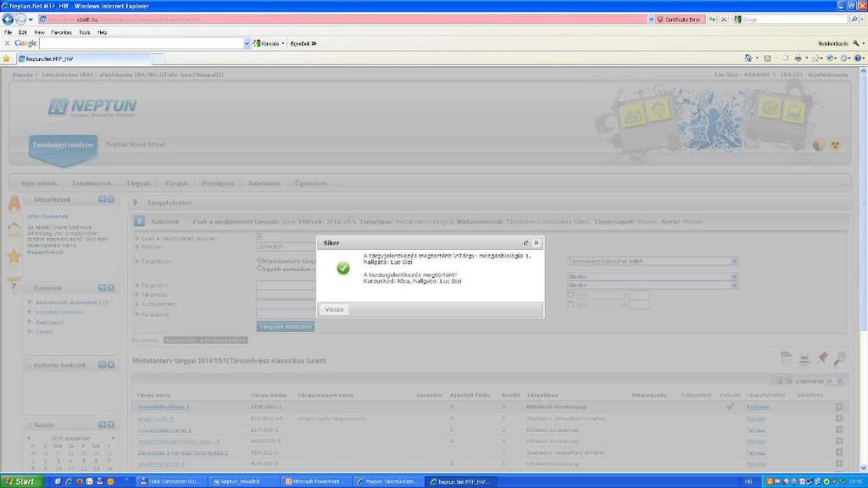
Task: Open the Favorites menu
Action: point(61,32)
